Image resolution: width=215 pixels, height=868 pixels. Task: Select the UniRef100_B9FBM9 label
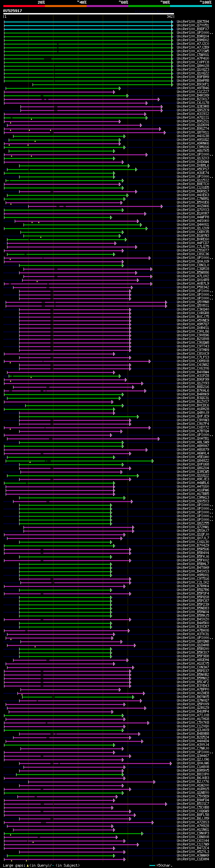(x=193, y=77)
